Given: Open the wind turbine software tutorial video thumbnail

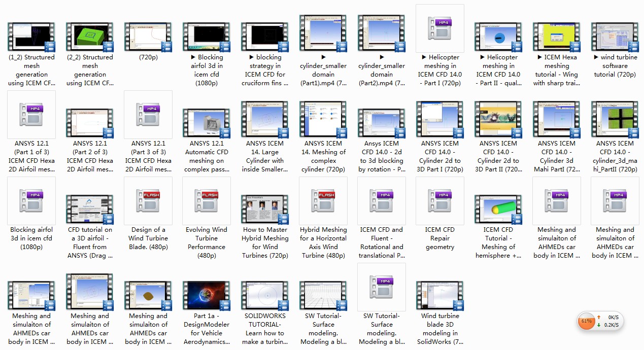Looking at the screenshot, I should click(x=615, y=38).
